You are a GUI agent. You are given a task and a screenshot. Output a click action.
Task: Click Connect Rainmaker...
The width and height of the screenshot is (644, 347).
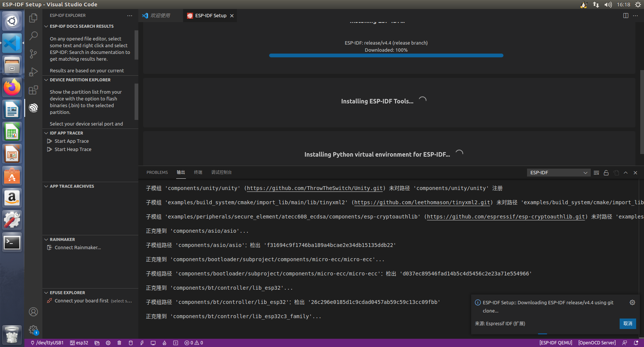click(x=78, y=247)
